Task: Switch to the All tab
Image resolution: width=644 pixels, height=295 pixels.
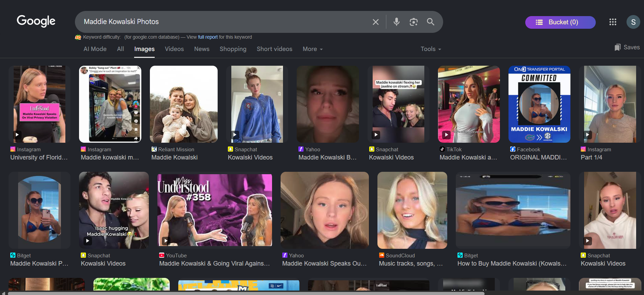Action: tap(120, 49)
